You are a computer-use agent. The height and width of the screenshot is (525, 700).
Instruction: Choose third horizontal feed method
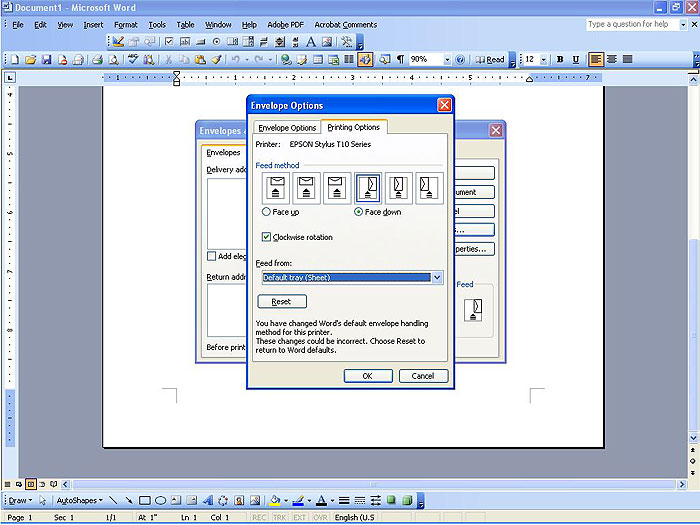[337, 188]
